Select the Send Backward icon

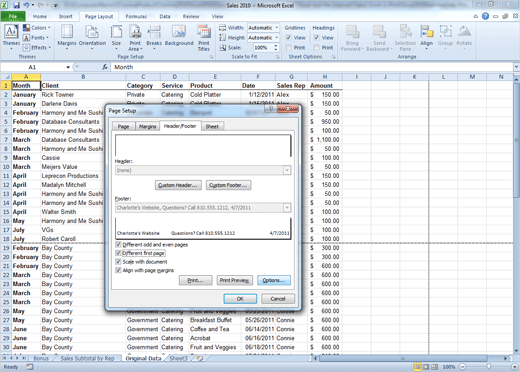379,37
